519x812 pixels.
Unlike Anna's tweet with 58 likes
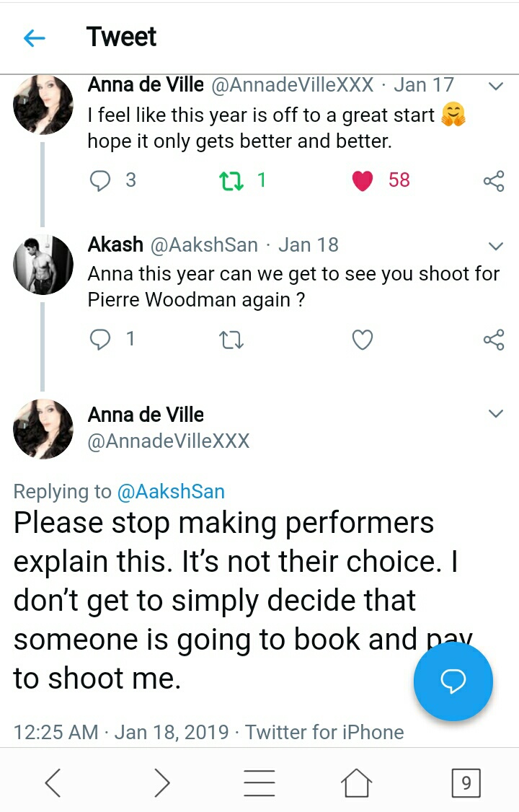(x=363, y=180)
